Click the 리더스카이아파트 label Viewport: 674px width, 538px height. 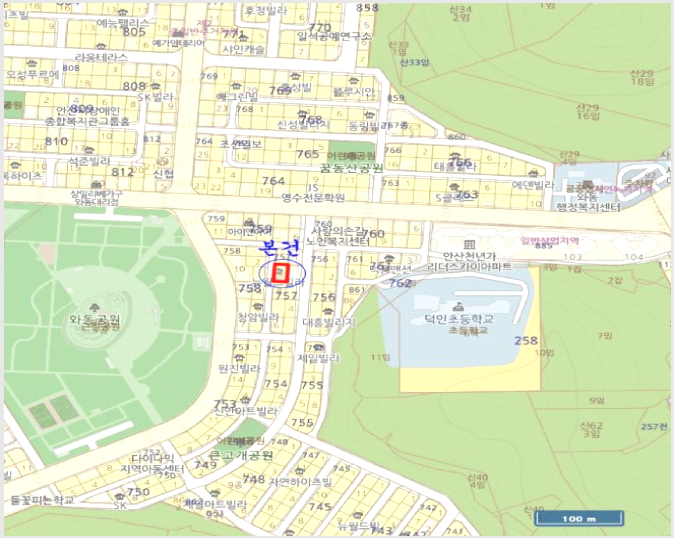click(469, 266)
